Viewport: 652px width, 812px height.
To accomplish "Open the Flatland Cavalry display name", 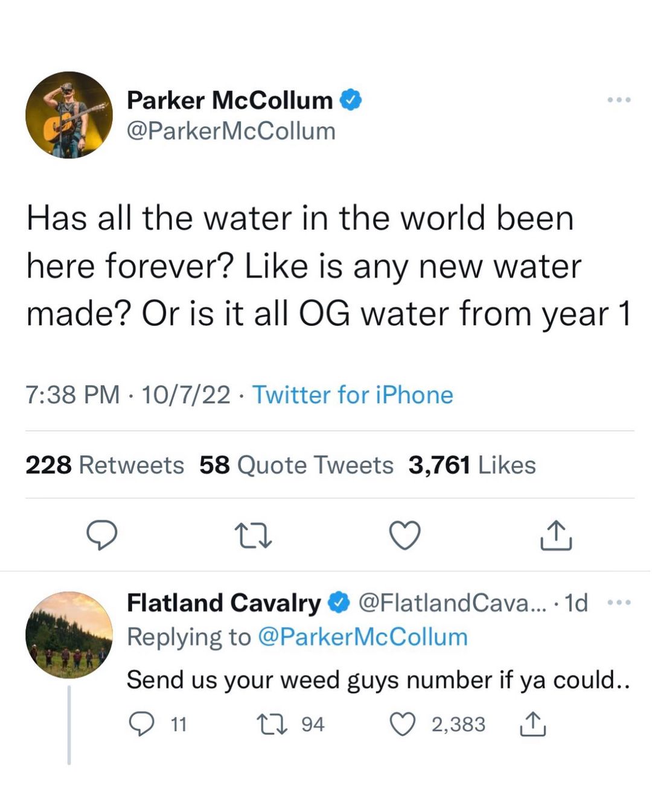I will [223, 603].
